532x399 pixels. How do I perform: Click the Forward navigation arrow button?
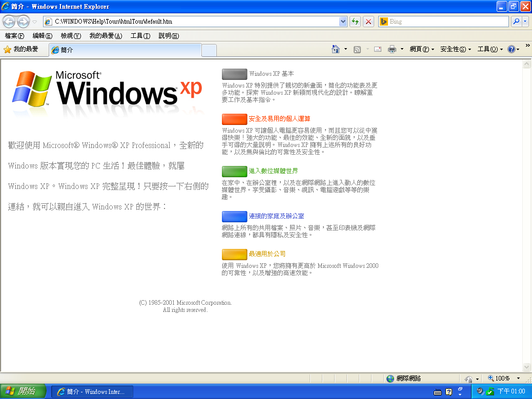[23, 22]
